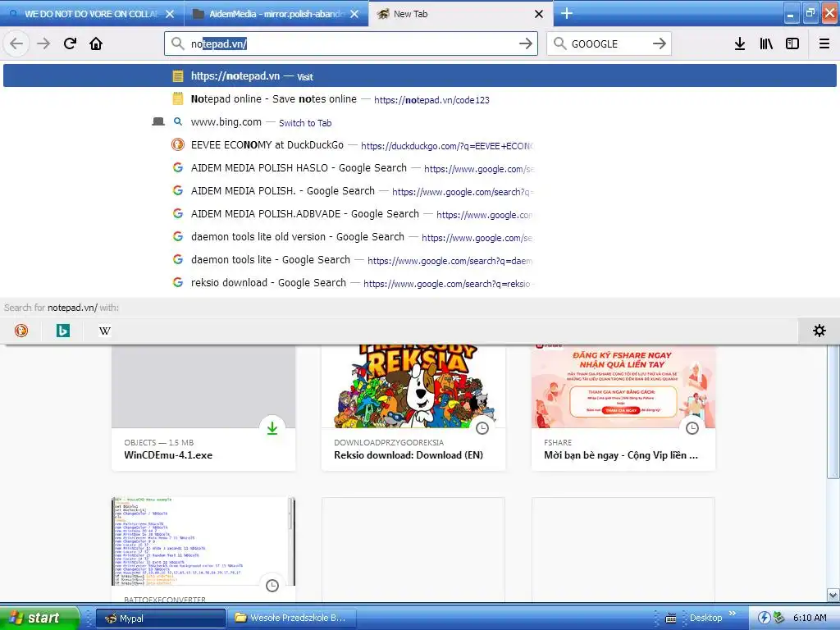Open on-screen keyboard tray icon
Image resolution: width=840 pixels, height=630 pixels.
click(670, 619)
